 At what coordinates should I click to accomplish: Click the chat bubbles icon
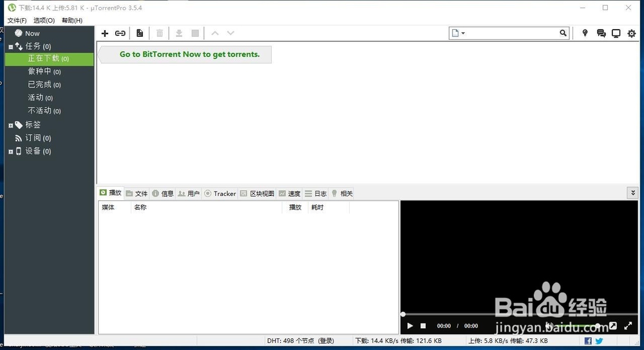tap(601, 34)
